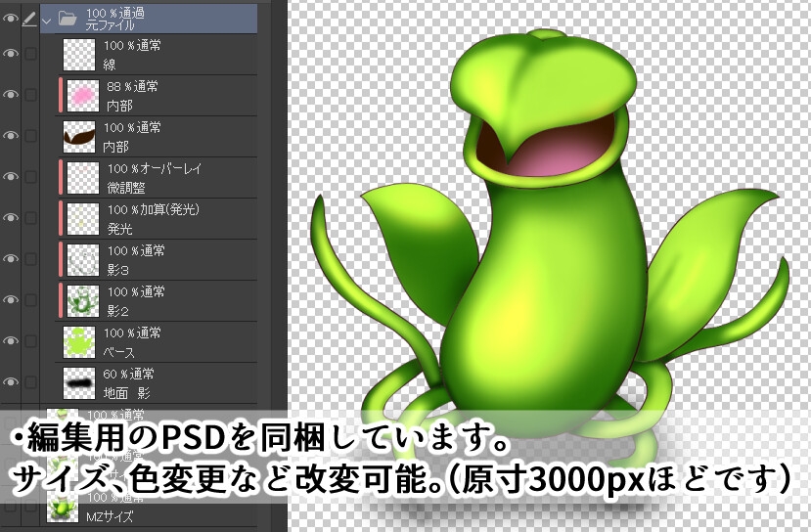Toggle eye icon of the 100% 内部 layer
Image resolution: width=811 pixels, height=532 pixels.
(11, 136)
